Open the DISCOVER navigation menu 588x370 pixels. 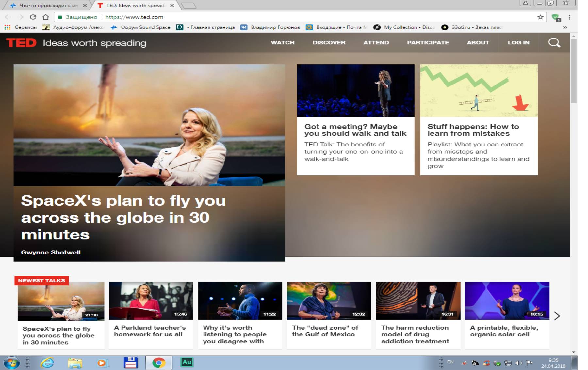coord(329,43)
